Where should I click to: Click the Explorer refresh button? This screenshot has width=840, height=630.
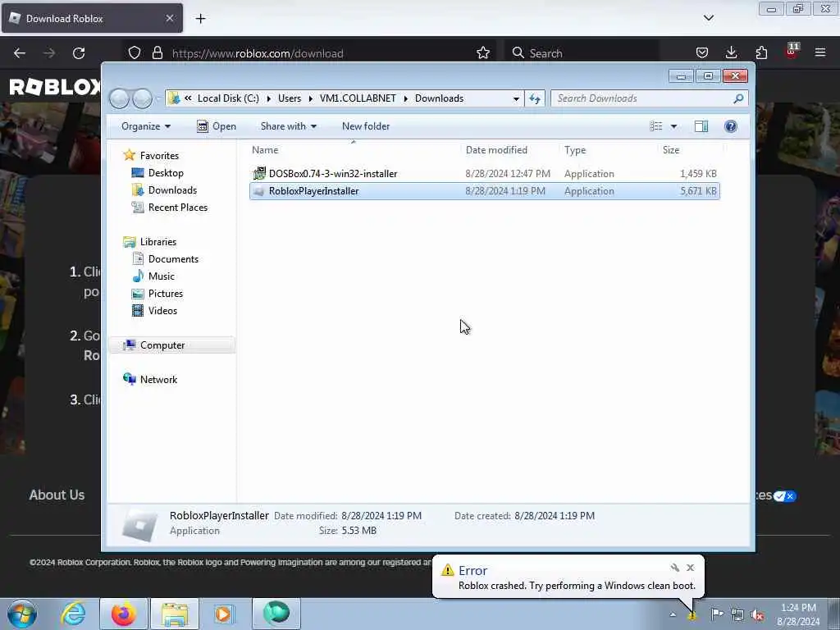point(535,98)
